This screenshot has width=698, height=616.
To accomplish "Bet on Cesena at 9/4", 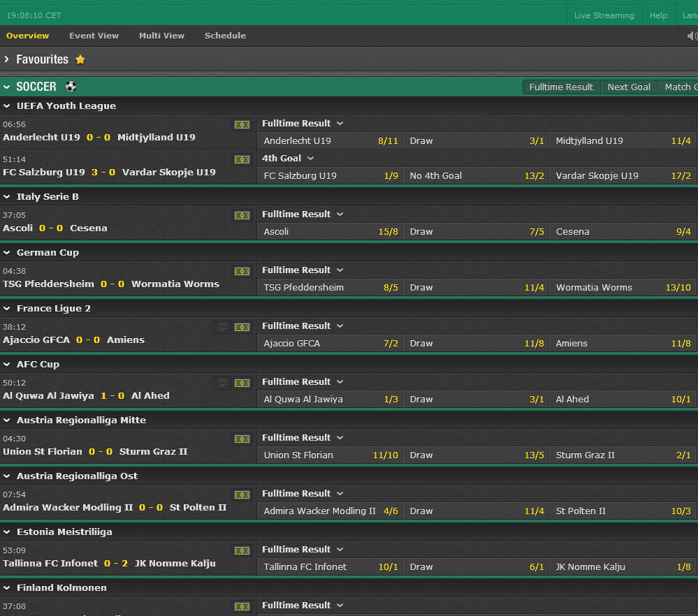I will point(623,231).
